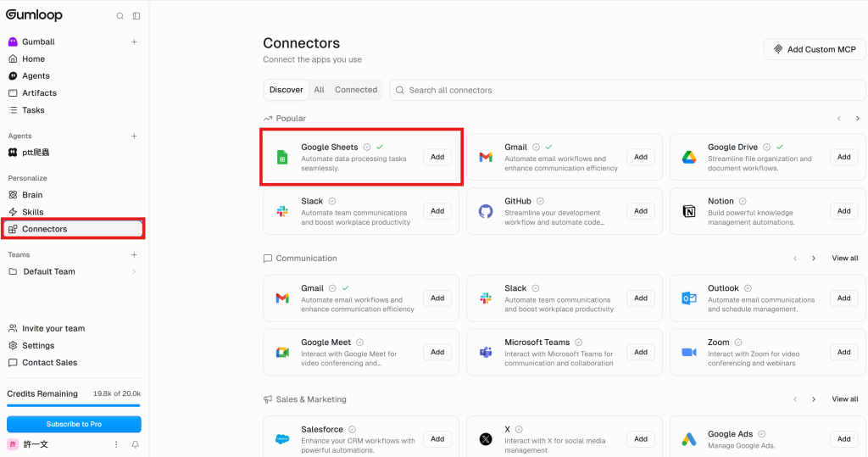Click the plus icon beside Agents heading
The image size is (868, 457).
134,136
